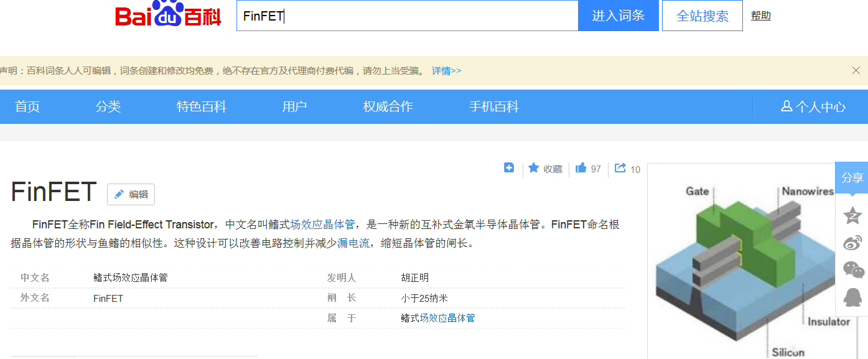Click the share arrow icon beside 10
The image size is (868, 359).
[620, 168]
